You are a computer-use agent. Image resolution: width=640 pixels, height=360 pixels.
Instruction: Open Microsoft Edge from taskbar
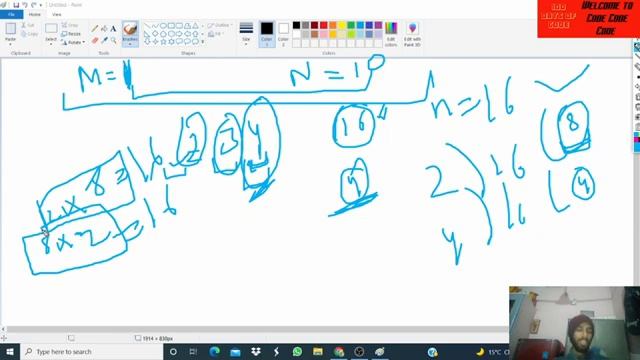pyautogui.click(x=214, y=351)
